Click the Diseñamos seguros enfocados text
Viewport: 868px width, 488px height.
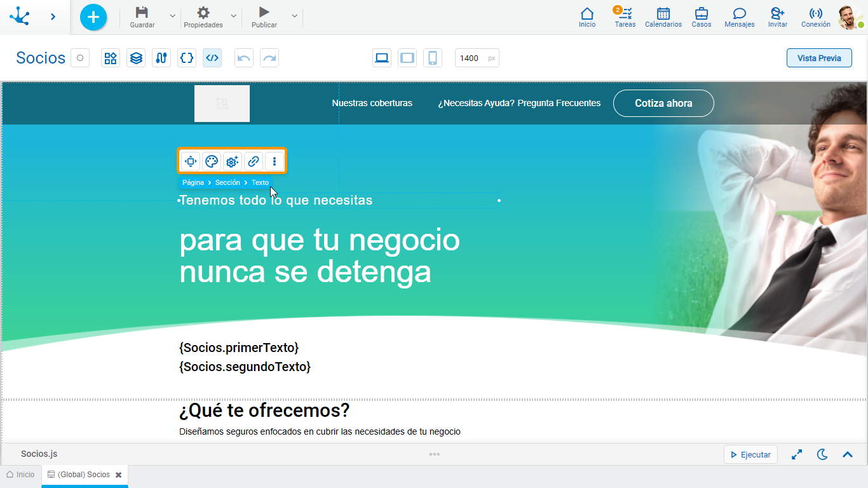[x=320, y=431]
